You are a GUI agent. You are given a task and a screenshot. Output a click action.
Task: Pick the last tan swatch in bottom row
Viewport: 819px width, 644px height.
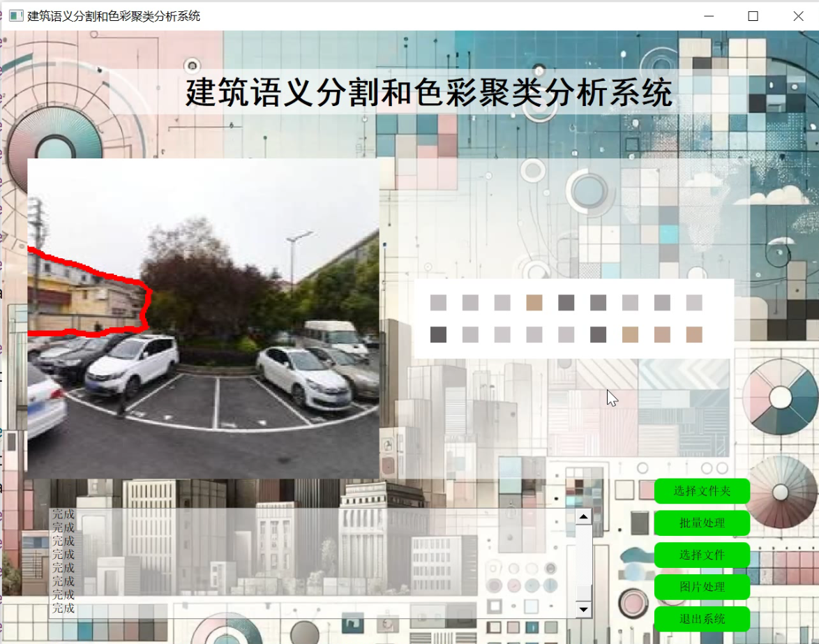694,335
